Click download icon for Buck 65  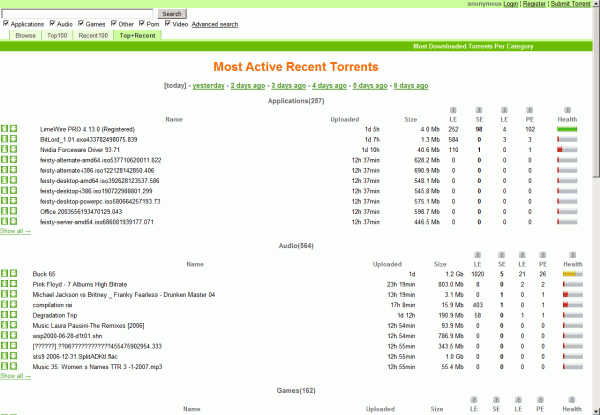point(13,273)
